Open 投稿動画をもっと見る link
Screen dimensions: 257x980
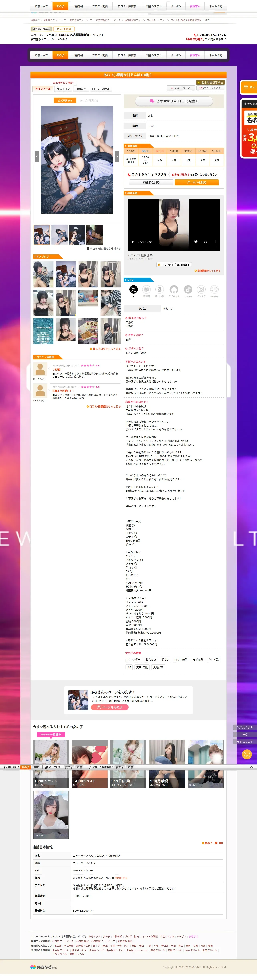[x=208, y=271]
